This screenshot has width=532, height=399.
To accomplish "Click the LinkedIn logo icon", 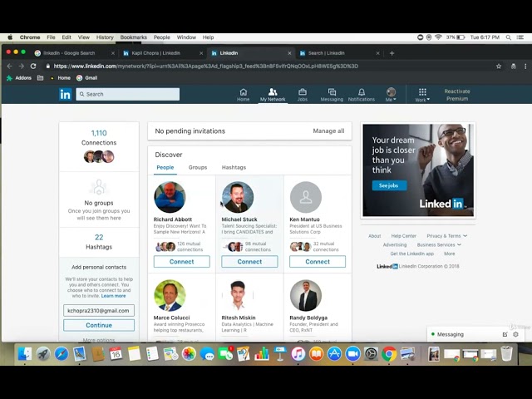I will [x=65, y=94].
